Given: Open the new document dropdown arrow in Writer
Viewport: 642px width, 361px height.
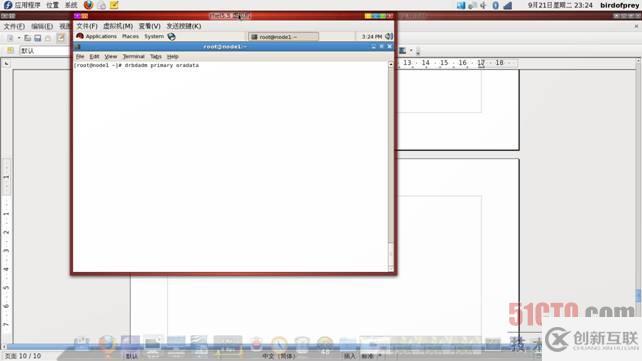Looking at the screenshot, I should coord(18,38).
